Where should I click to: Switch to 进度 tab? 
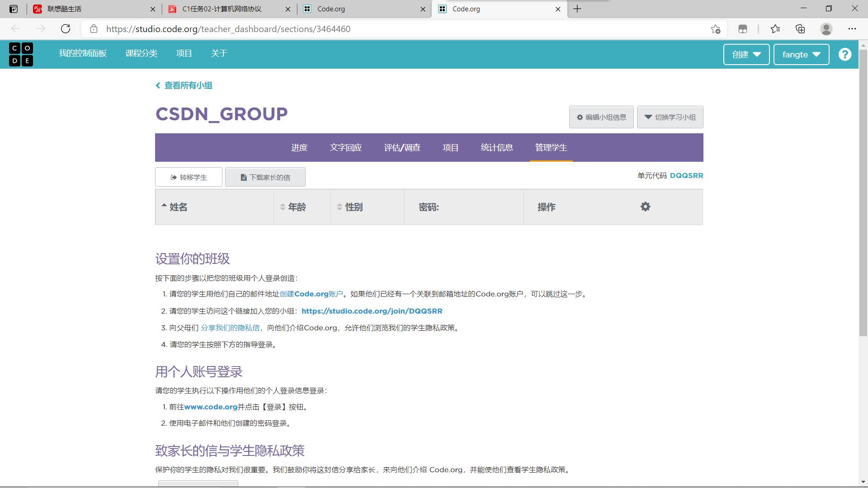(299, 147)
